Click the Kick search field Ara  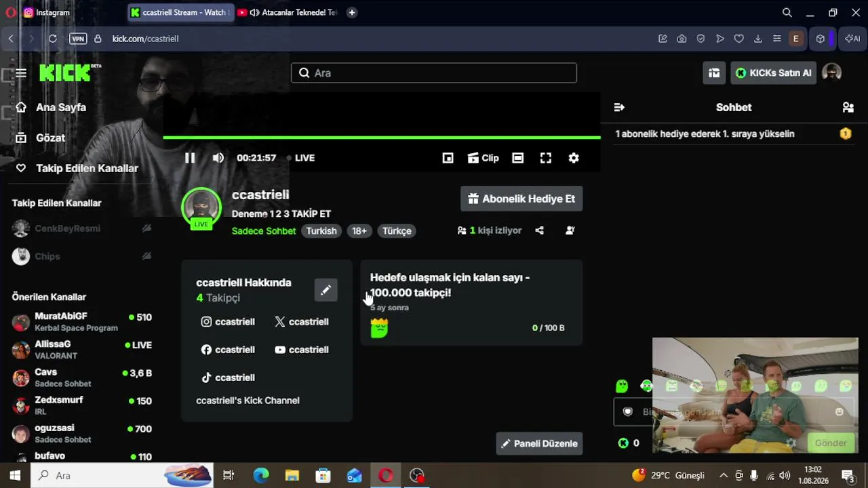click(434, 73)
